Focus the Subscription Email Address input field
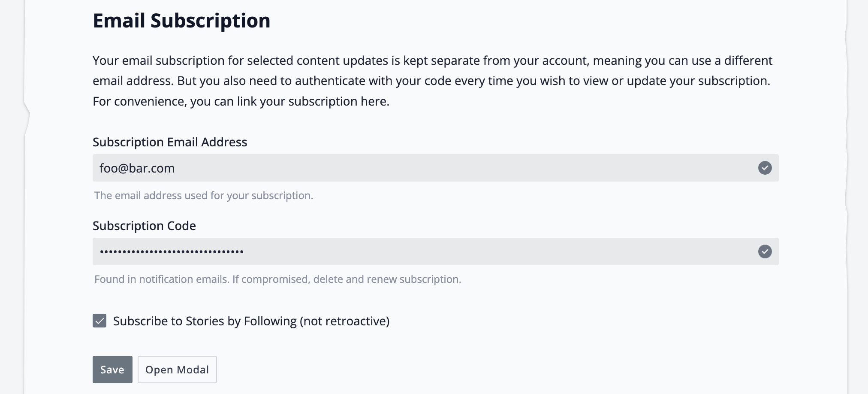Viewport: 868px width, 394px height. point(429,168)
